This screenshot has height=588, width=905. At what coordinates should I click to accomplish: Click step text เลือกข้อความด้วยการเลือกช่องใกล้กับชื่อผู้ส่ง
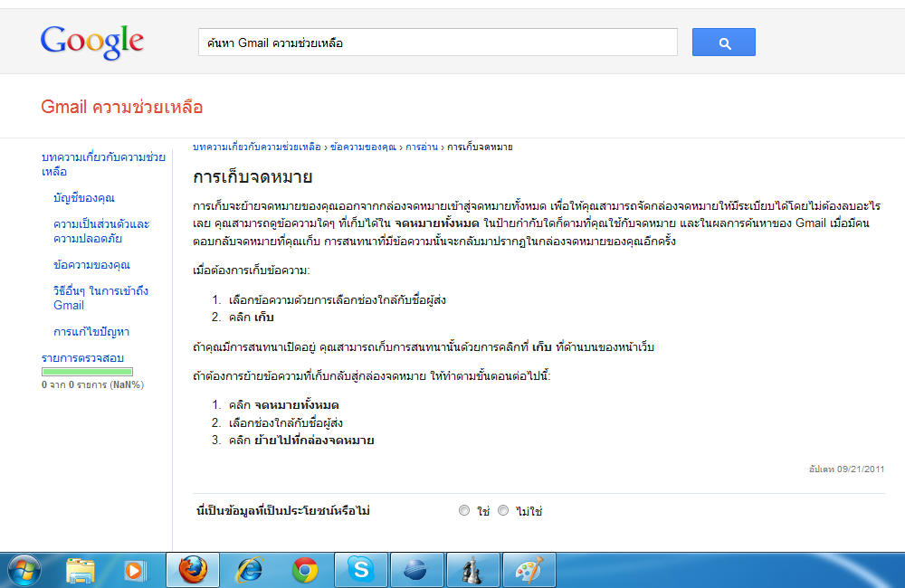(x=337, y=300)
